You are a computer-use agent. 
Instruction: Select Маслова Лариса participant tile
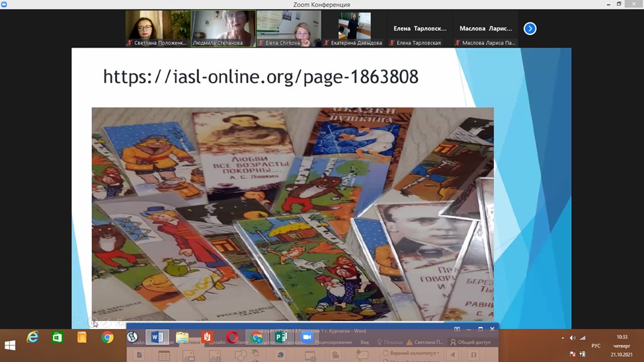(485, 28)
